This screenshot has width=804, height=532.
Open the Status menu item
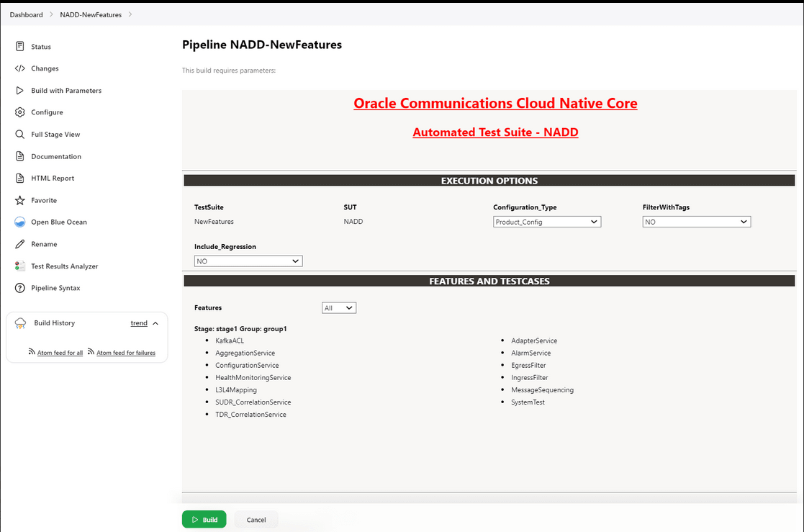41,47
